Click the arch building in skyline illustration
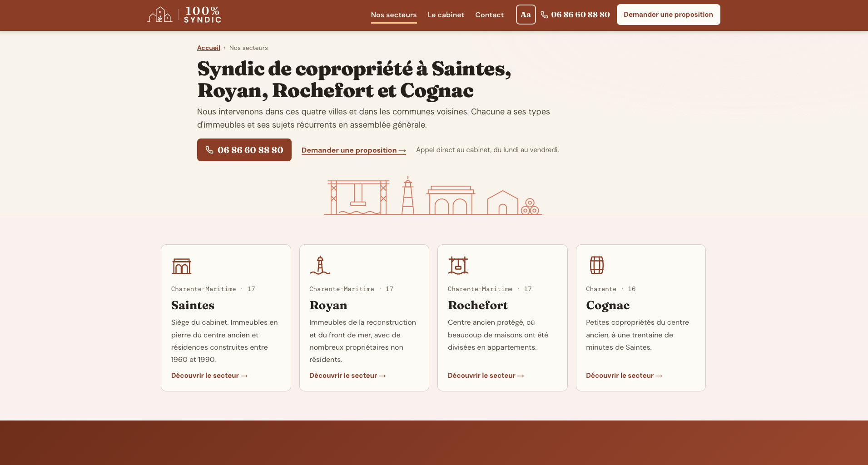The image size is (868, 465). coord(451,200)
